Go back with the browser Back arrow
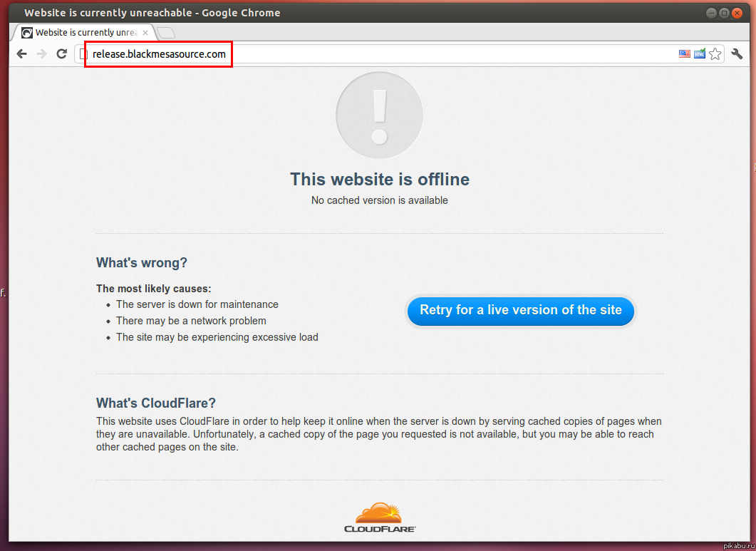The image size is (756, 551). click(x=21, y=53)
